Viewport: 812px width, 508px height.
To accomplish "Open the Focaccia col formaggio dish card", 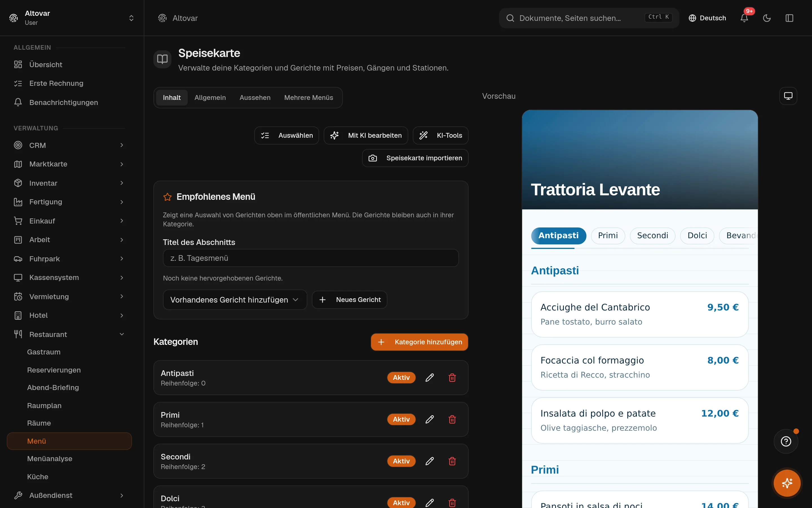I will pos(639,367).
